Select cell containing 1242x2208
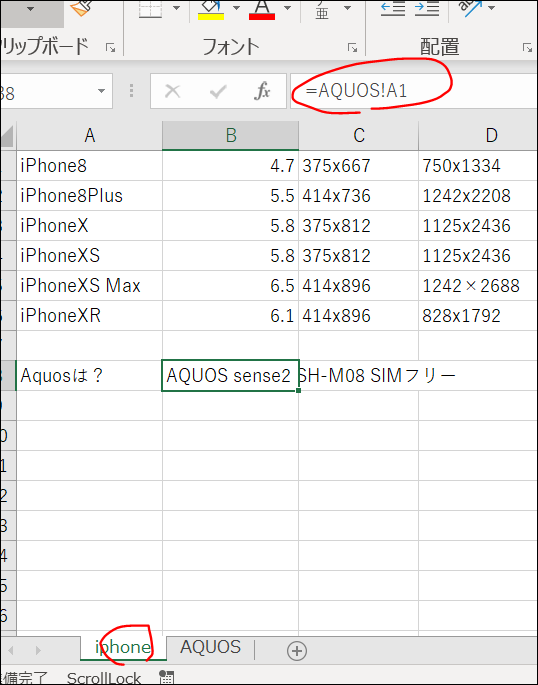This screenshot has width=538, height=685. 478,196
